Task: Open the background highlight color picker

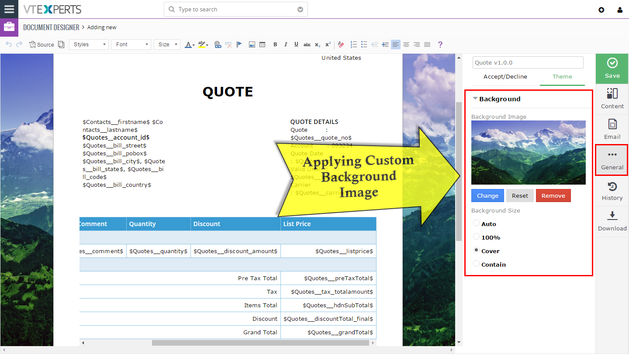Action: (203, 45)
